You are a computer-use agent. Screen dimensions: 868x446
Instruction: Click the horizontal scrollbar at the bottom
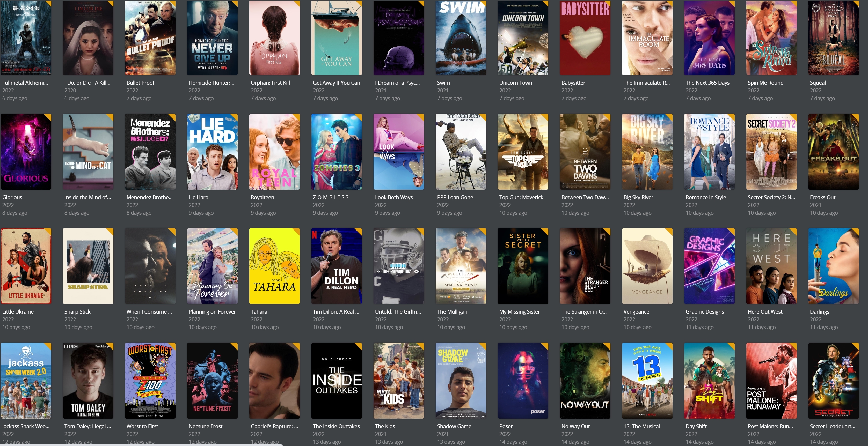click(142, 445)
